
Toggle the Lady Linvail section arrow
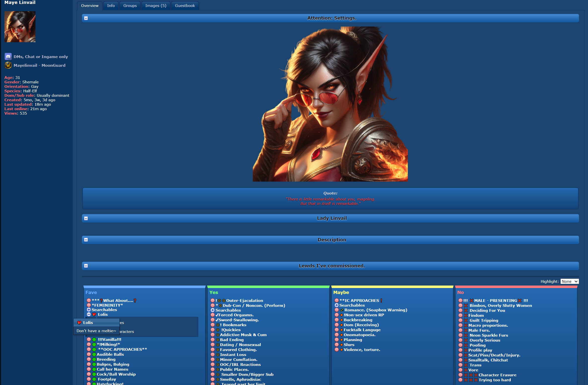point(86,218)
